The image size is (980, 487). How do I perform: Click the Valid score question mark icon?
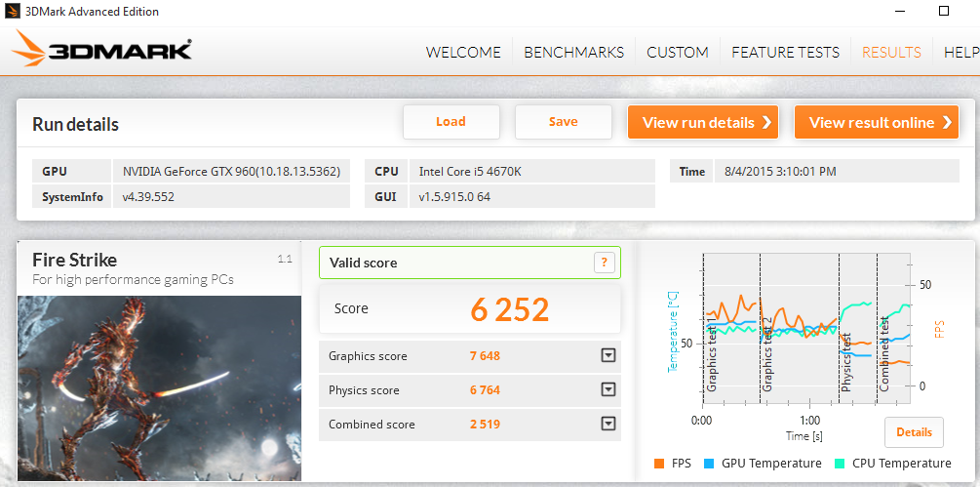pos(604,263)
